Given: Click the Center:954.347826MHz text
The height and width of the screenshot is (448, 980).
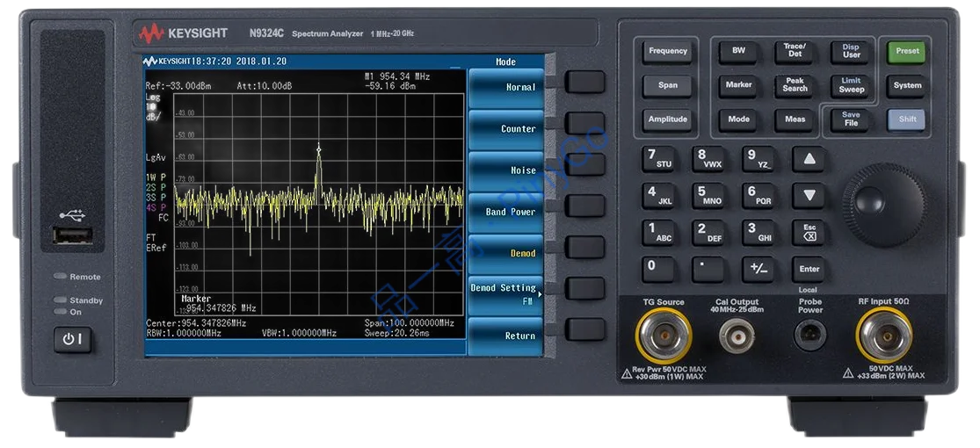Looking at the screenshot, I should [x=196, y=323].
